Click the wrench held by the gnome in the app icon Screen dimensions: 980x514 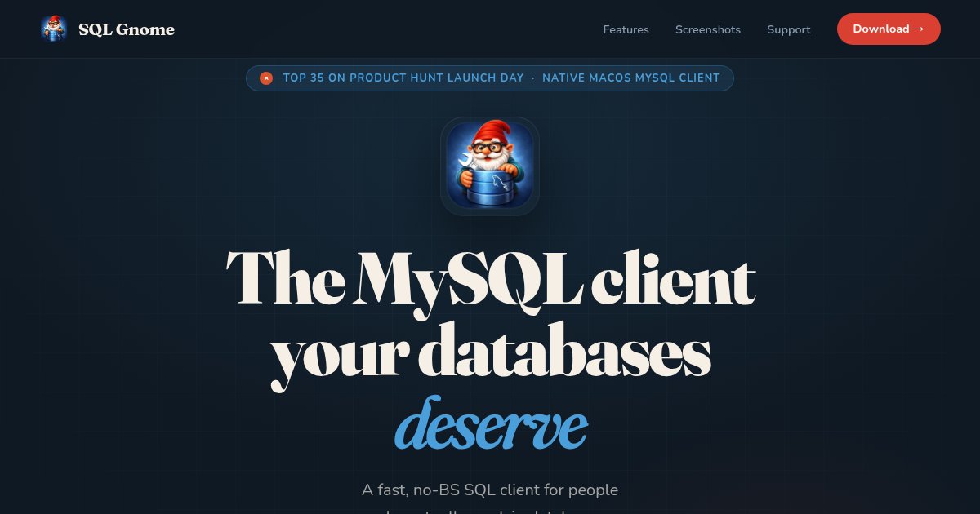[467, 161]
